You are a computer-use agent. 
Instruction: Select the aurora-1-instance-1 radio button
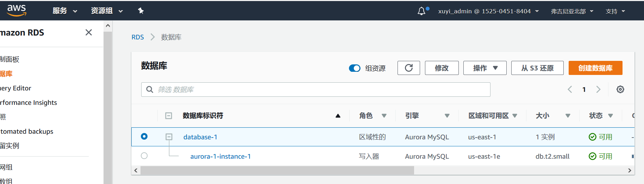[x=144, y=156]
